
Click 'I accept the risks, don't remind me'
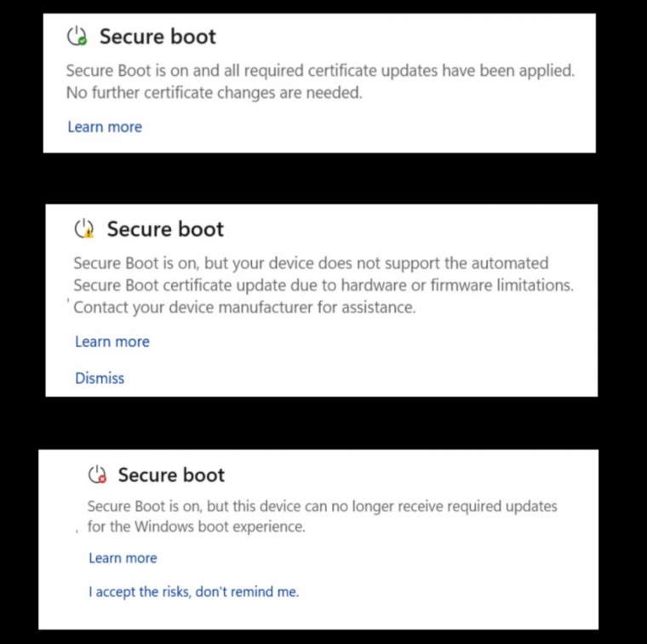193,591
